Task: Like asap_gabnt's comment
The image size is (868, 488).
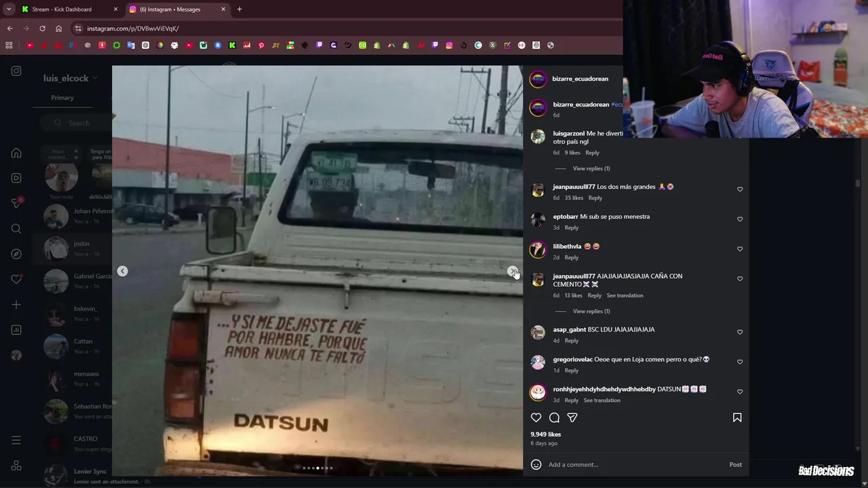Action: [x=740, y=332]
